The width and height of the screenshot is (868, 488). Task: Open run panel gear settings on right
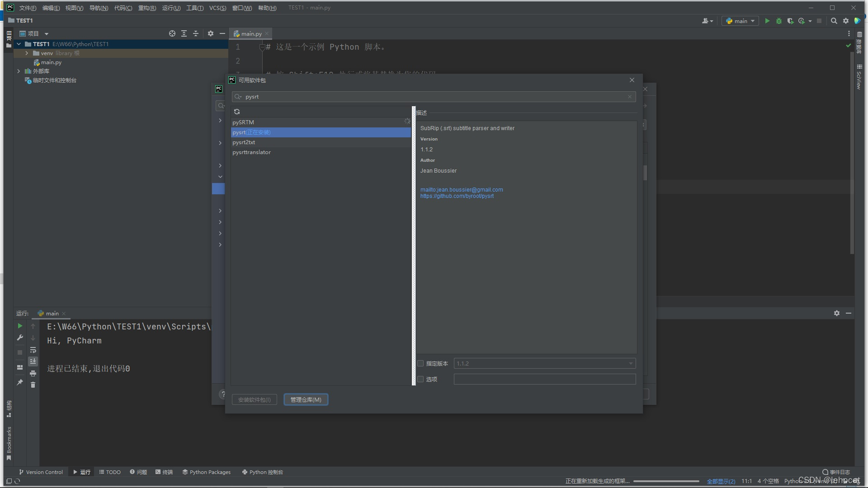pos(837,313)
